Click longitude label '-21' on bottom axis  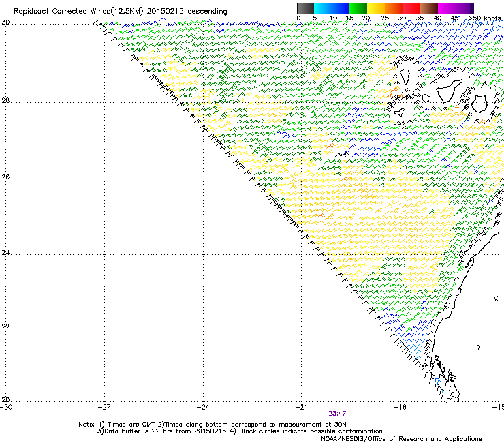(x=301, y=407)
